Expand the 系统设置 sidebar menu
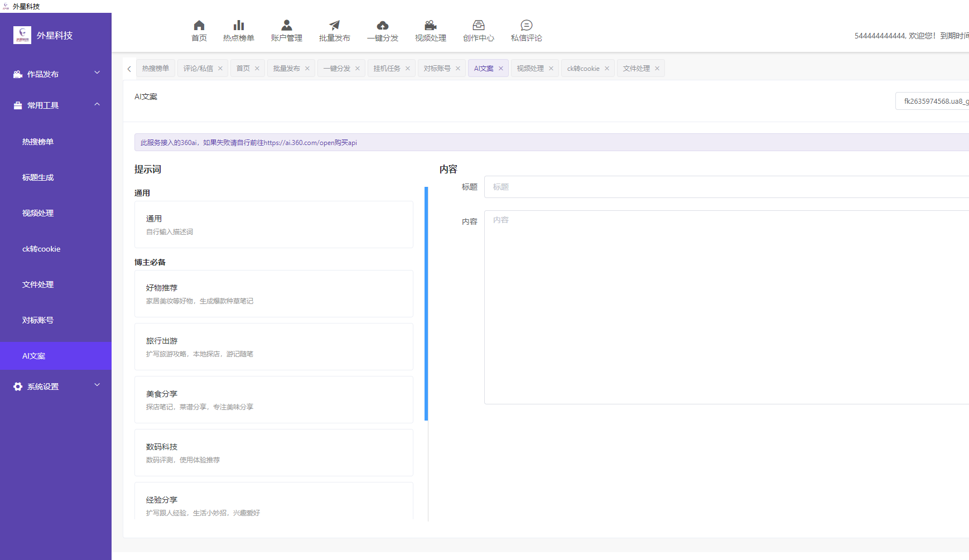The image size is (969, 560). point(56,387)
